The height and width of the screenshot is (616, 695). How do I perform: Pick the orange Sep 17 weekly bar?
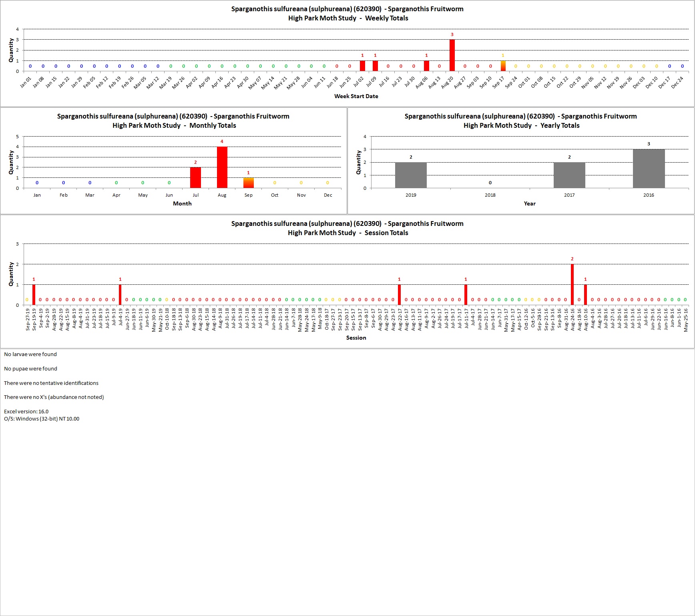coord(503,66)
